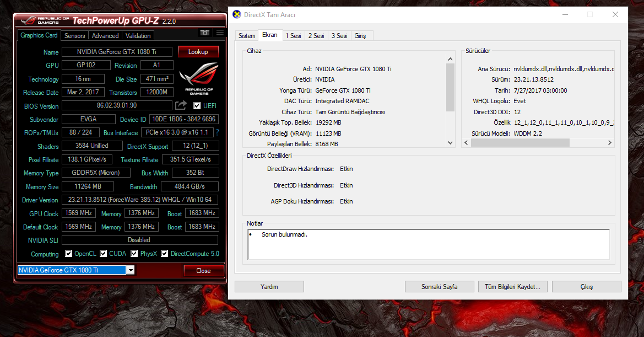644x337 pixels.
Task: Toggle the PhysX checkbox
Action: [x=134, y=254]
